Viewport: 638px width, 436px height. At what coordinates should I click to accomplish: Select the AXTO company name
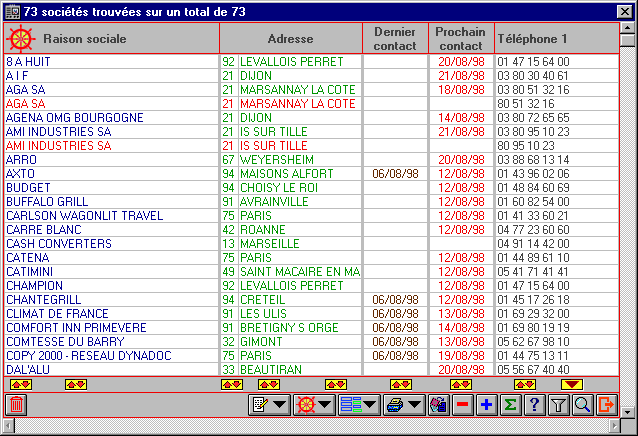click(20, 174)
